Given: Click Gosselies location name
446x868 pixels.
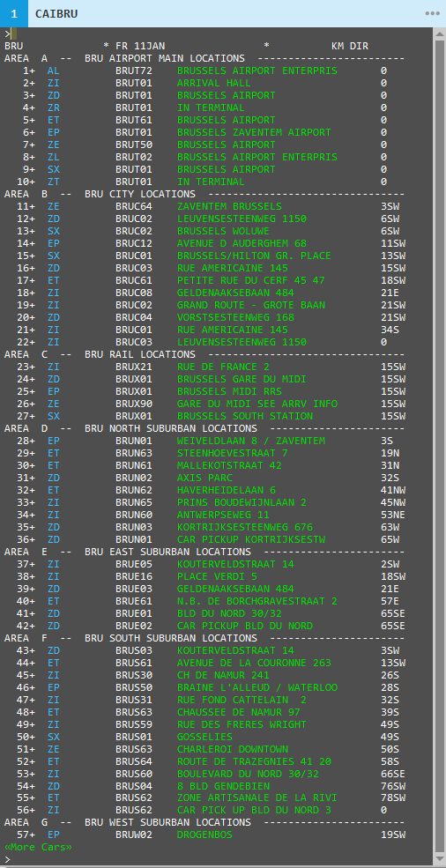Looking at the screenshot, I should [x=205, y=737].
